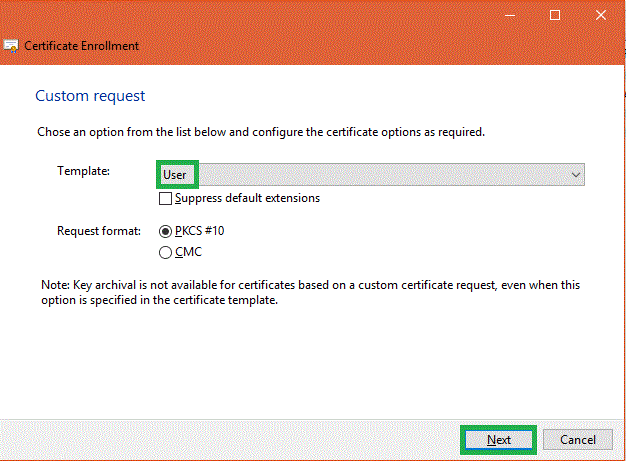The image size is (626, 461).
Task: Click the Suppress default extensions label text
Action: (247, 198)
